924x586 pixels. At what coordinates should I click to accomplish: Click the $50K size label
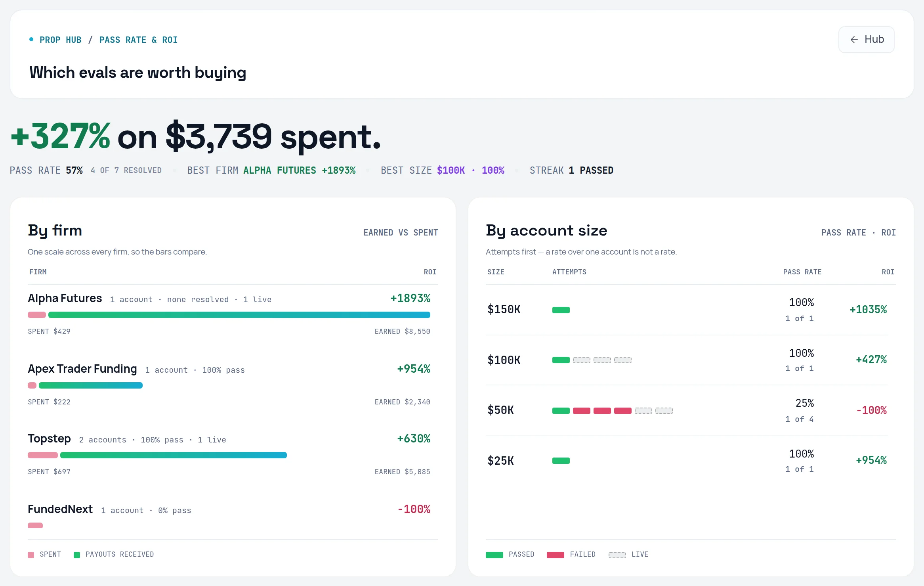[x=501, y=410]
